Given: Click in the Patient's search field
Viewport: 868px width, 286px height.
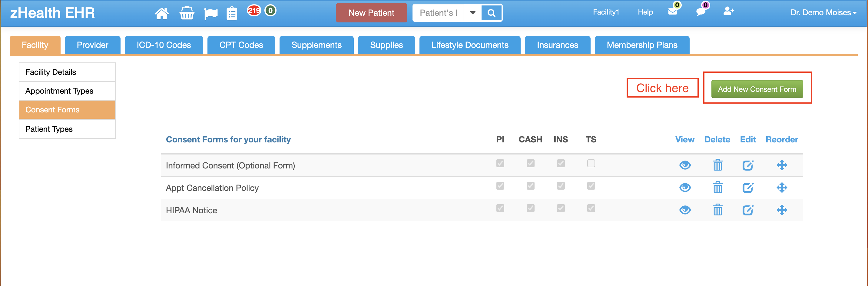Looking at the screenshot, I should 438,13.
